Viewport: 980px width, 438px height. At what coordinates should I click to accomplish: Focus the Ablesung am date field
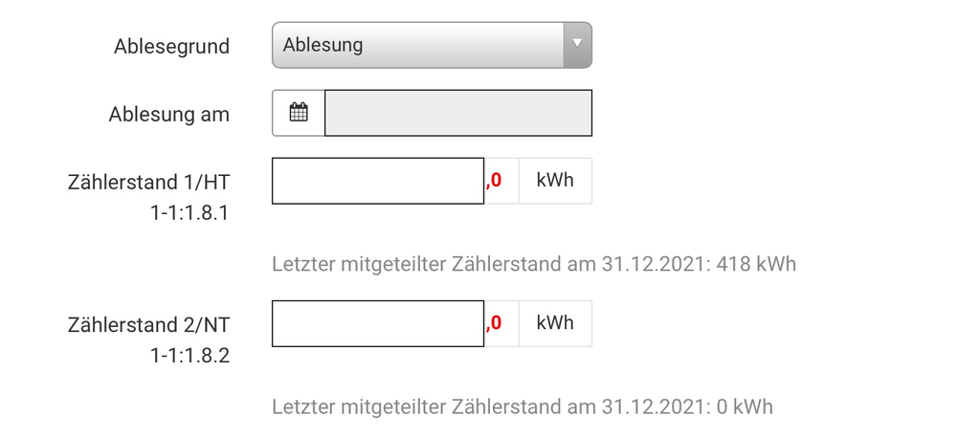pos(457,113)
